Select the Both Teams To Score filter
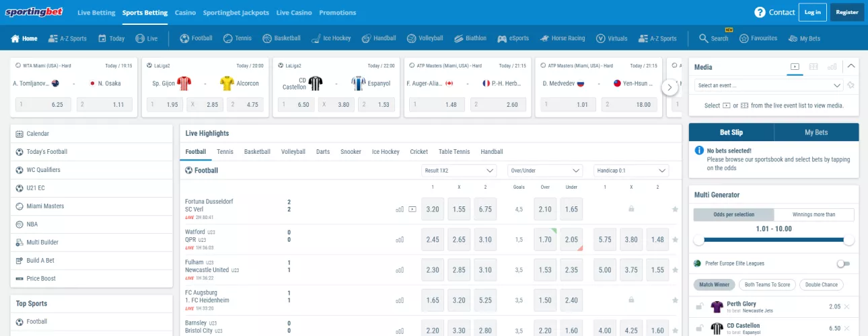The height and width of the screenshot is (336, 868). (766, 284)
